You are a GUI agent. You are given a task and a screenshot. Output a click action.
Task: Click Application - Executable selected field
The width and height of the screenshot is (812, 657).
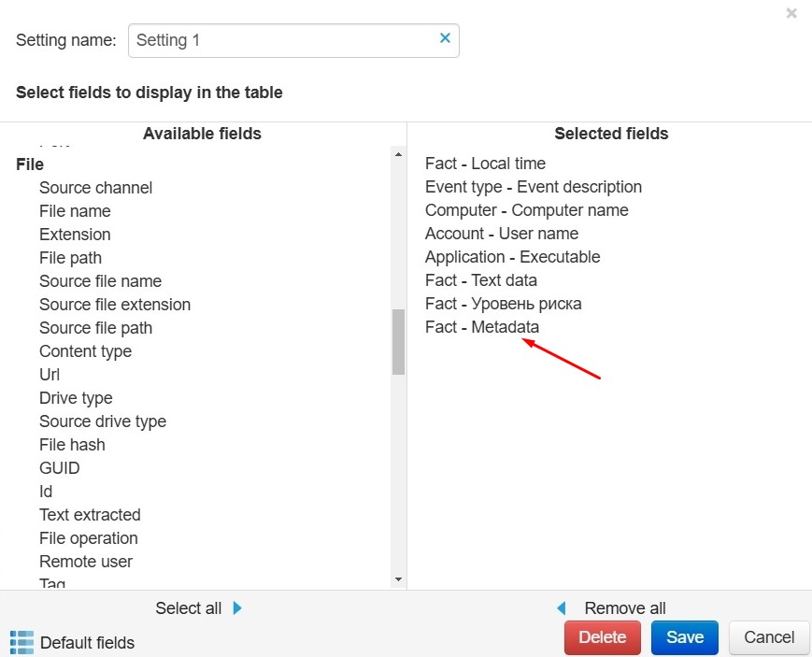coord(512,257)
